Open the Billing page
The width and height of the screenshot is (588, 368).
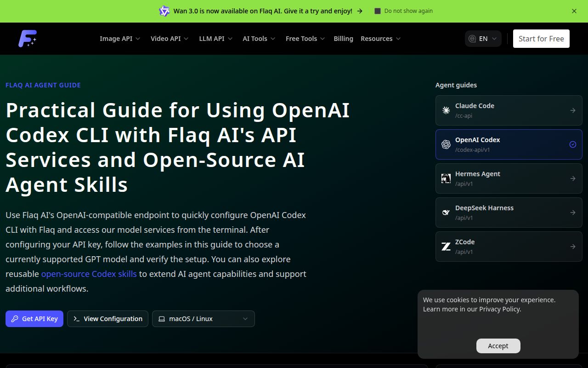pos(343,39)
